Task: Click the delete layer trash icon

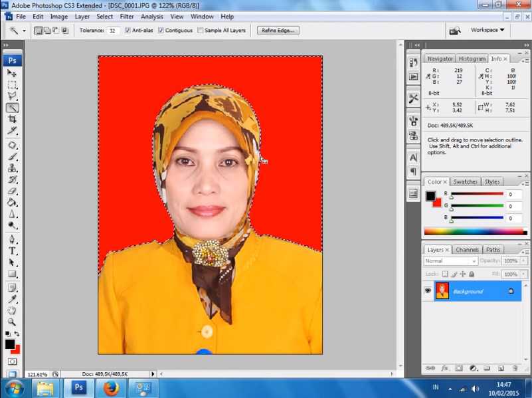Action: click(x=515, y=368)
